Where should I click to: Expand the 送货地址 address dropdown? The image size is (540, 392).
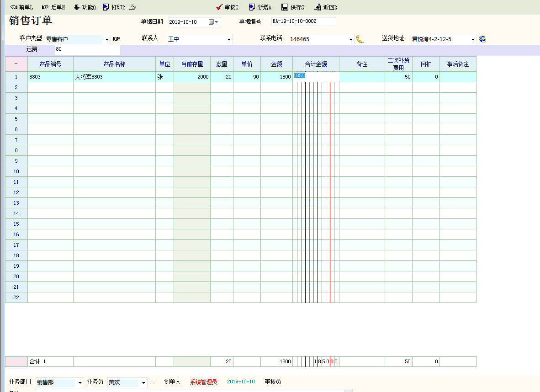pyautogui.click(x=473, y=40)
